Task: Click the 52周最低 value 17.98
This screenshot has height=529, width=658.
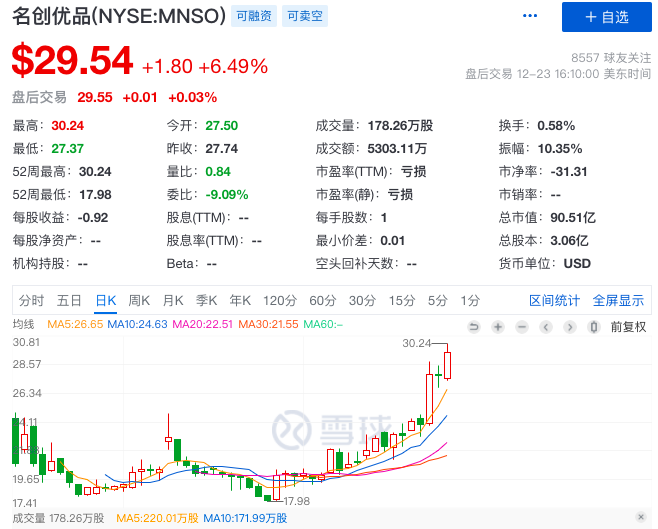Action: click(95, 195)
